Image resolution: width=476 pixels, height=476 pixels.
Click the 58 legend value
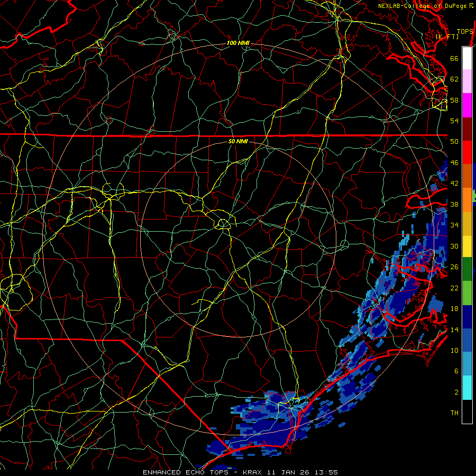coord(454,100)
